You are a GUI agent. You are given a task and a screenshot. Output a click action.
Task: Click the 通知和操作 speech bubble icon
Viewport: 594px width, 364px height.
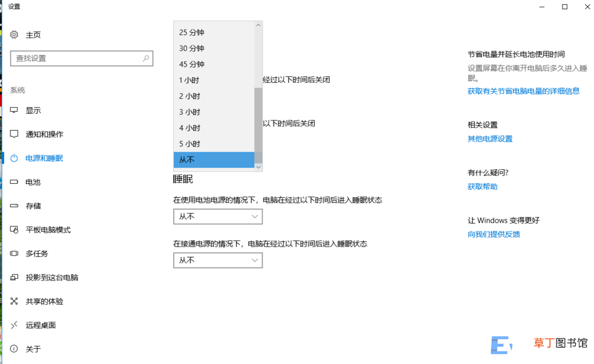(x=14, y=134)
